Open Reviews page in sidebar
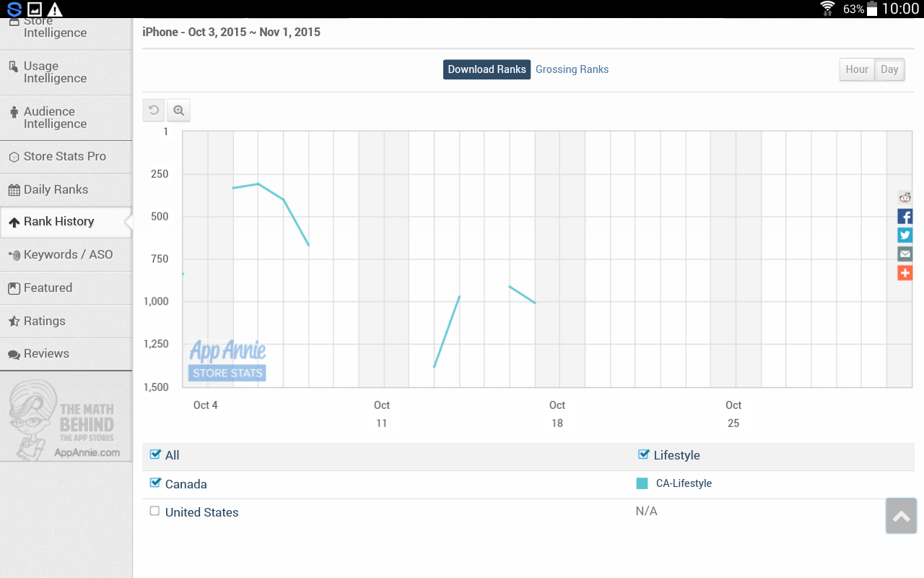Screen dimensions: 924x578 66,354
